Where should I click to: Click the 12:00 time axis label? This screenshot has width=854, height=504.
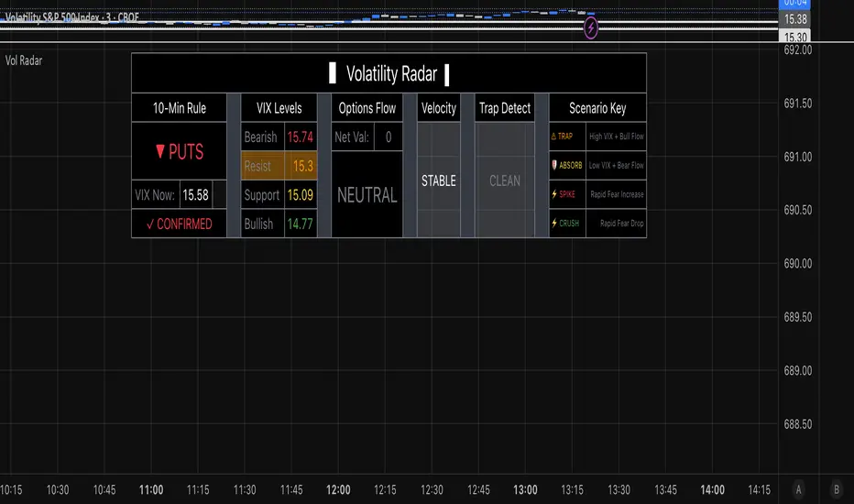coord(339,489)
